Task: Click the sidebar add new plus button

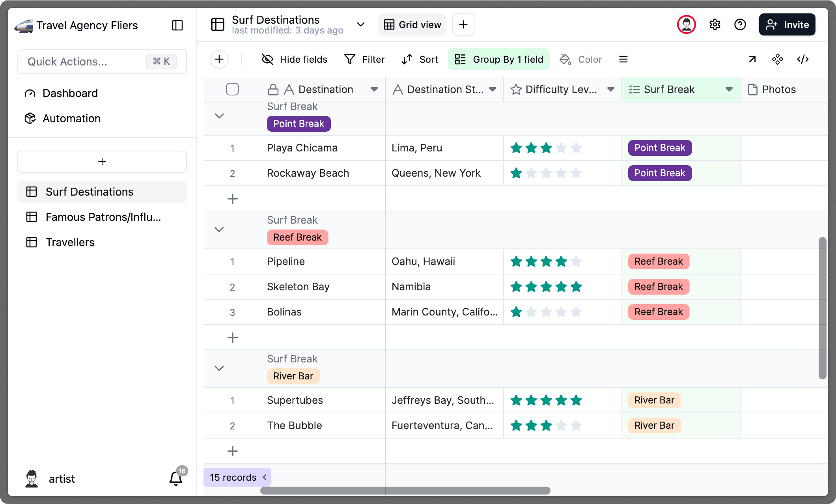Action: pyautogui.click(x=102, y=162)
